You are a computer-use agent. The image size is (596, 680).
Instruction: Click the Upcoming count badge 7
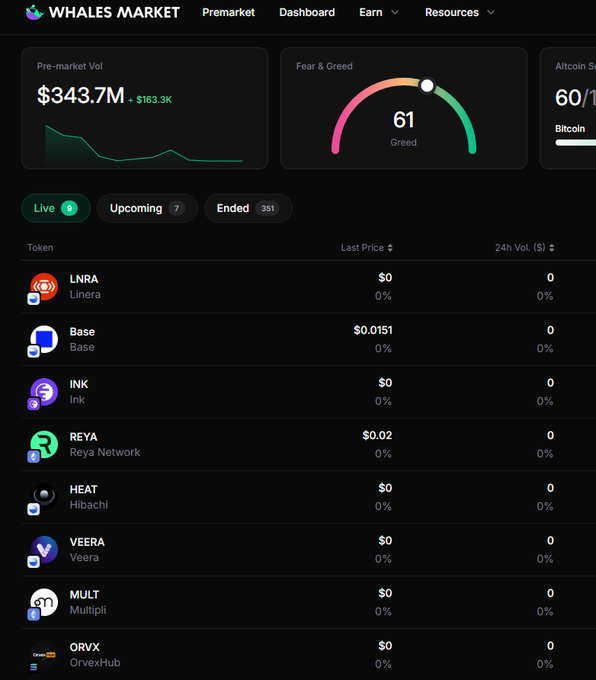click(x=177, y=208)
